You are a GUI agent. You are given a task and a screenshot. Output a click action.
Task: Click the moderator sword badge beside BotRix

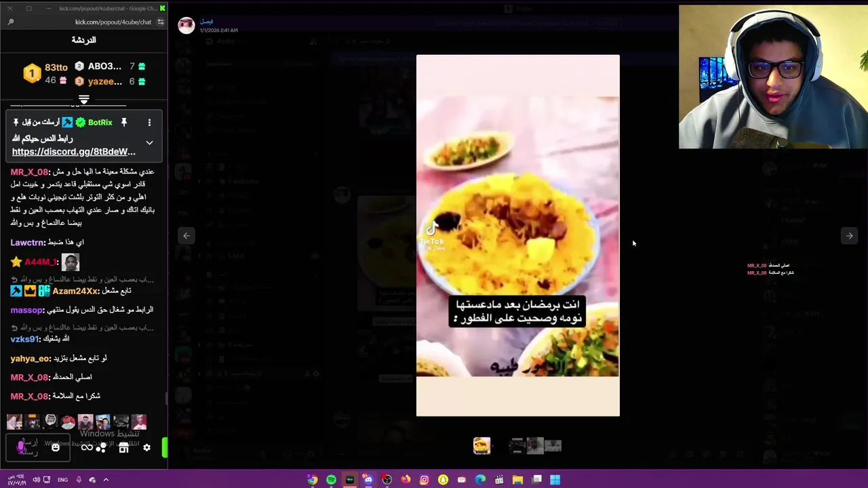click(67, 123)
